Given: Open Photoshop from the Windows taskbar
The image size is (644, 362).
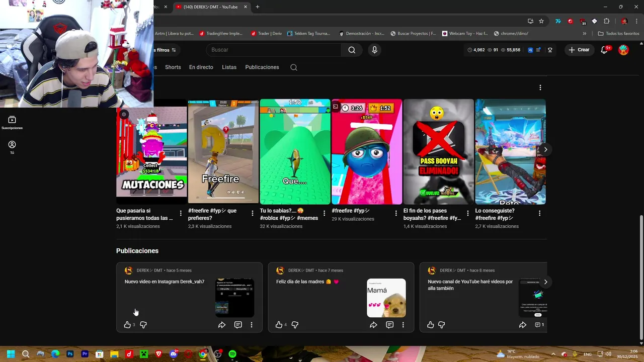Looking at the screenshot, I should 70,354.
